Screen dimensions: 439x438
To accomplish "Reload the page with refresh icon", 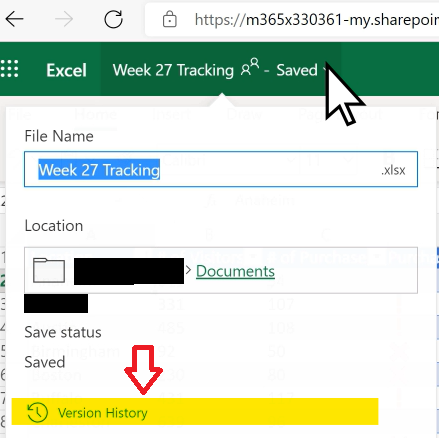I will pos(113,19).
